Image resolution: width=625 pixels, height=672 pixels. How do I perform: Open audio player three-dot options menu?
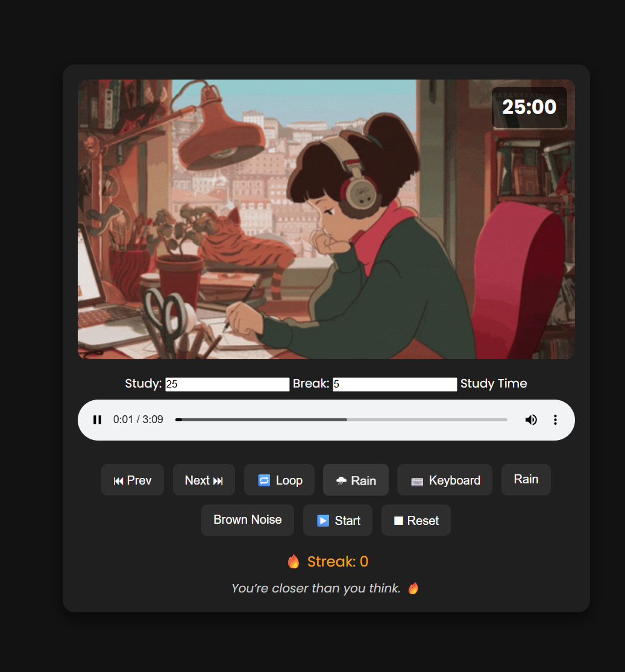555,419
